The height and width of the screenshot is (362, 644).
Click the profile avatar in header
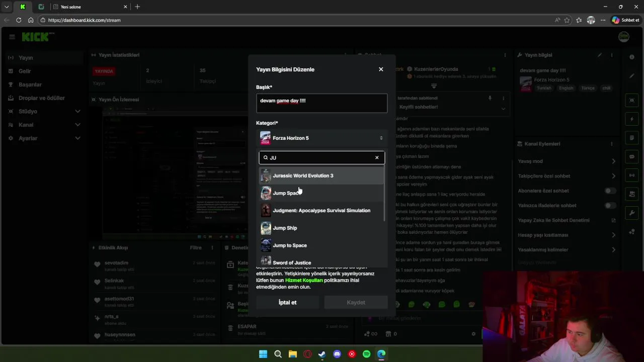[623, 37]
